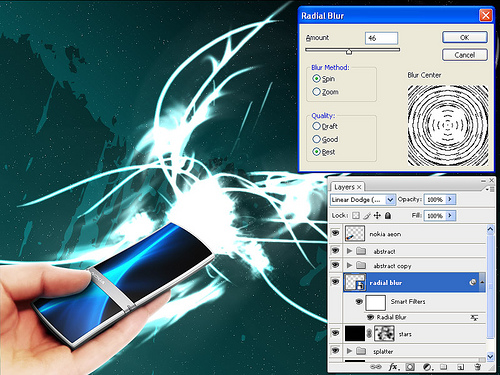This screenshot has height=375, width=500.
Task: Select the 'stars' layer name
Action: pos(405,334)
